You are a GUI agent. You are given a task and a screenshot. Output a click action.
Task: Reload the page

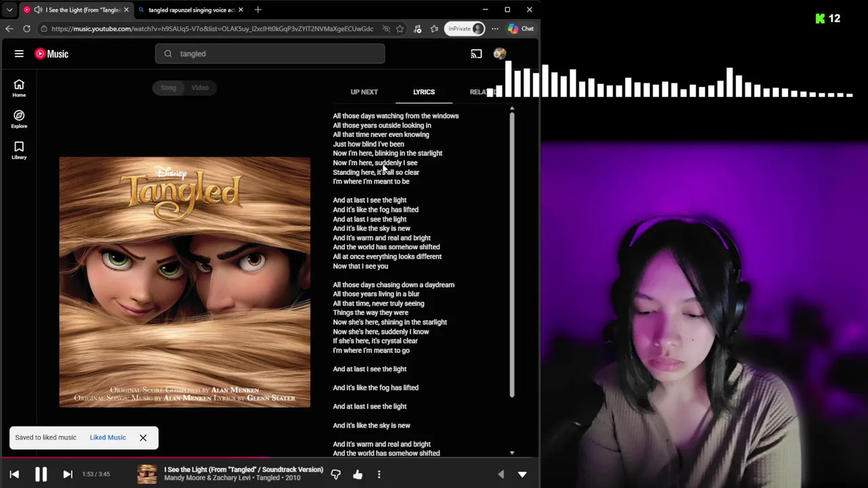(26, 28)
